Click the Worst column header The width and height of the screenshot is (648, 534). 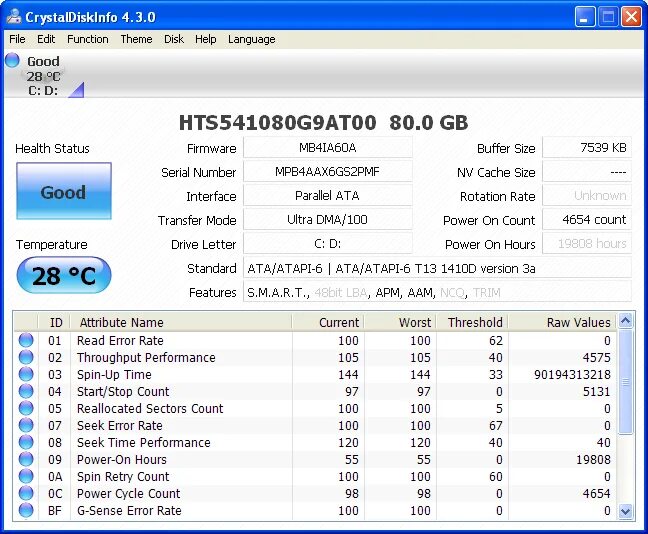coord(400,322)
